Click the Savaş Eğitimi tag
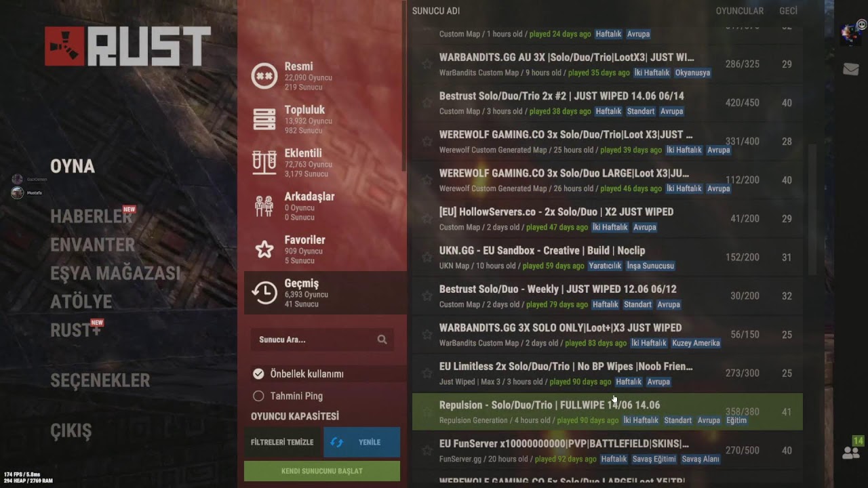Viewport: 868px width, 488px height. [654, 459]
